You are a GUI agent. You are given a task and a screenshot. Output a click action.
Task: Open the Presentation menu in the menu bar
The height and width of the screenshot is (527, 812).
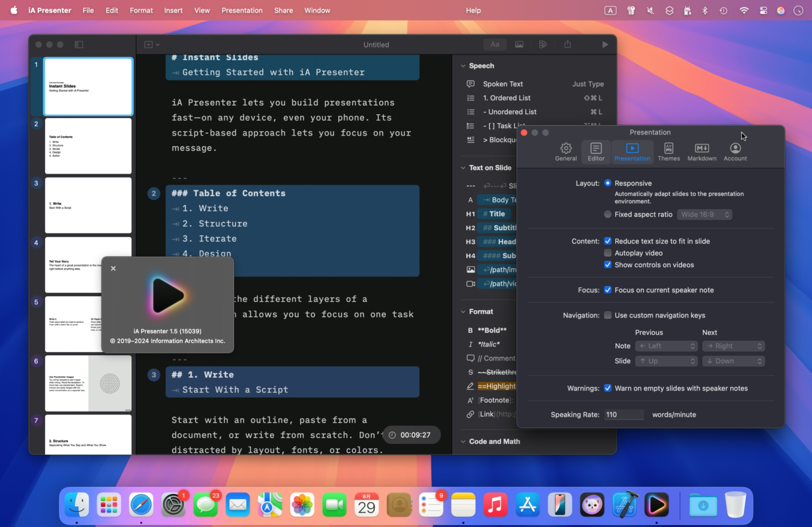[x=242, y=10]
